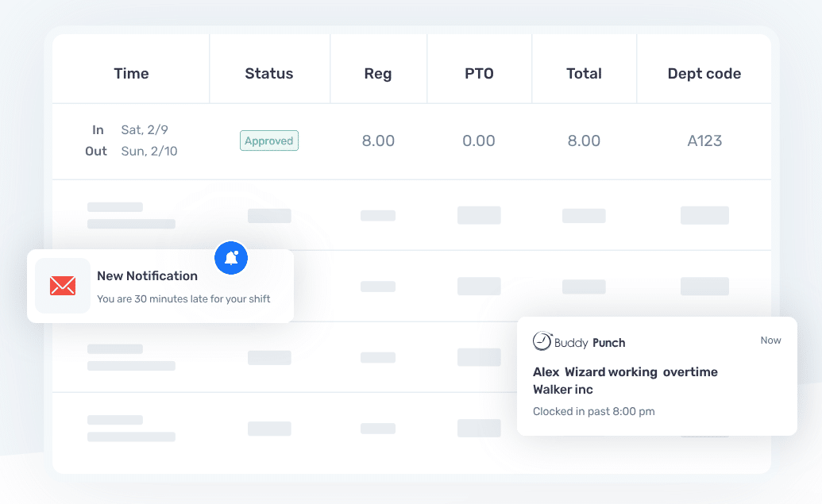This screenshot has width=822, height=504.
Task: Click the Dept code column header
Action: [704, 74]
